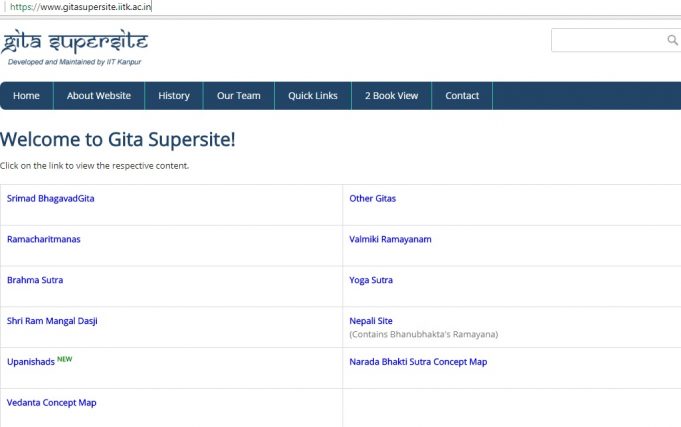Select History in the navigation bar
The height and width of the screenshot is (427, 681).
[174, 96]
